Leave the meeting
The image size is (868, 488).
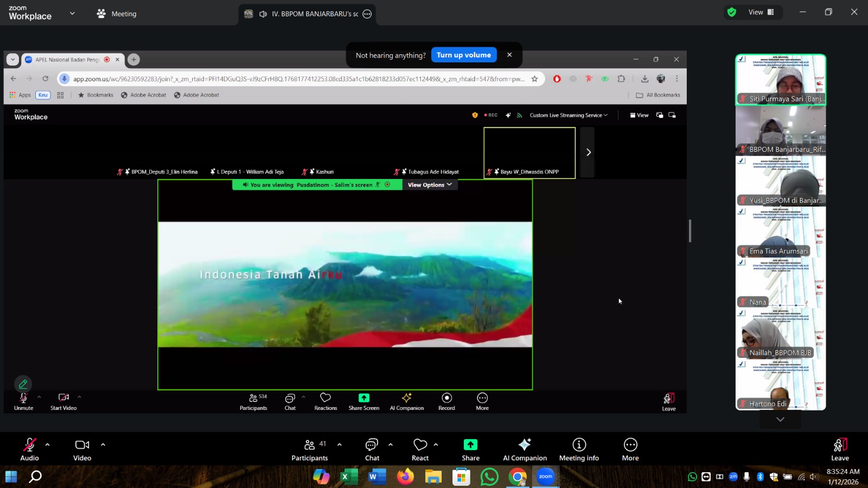(839, 450)
